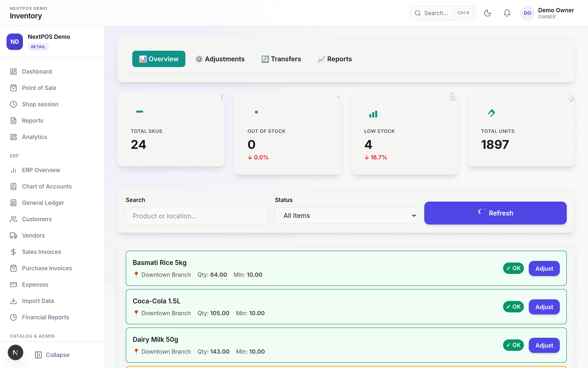Click the Financial Reports pie icon

tap(13, 317)
